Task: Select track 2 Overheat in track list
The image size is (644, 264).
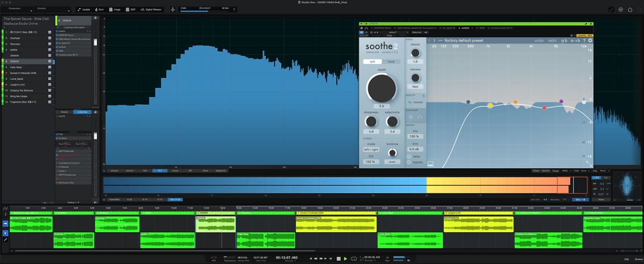Action: click(27, 38)
